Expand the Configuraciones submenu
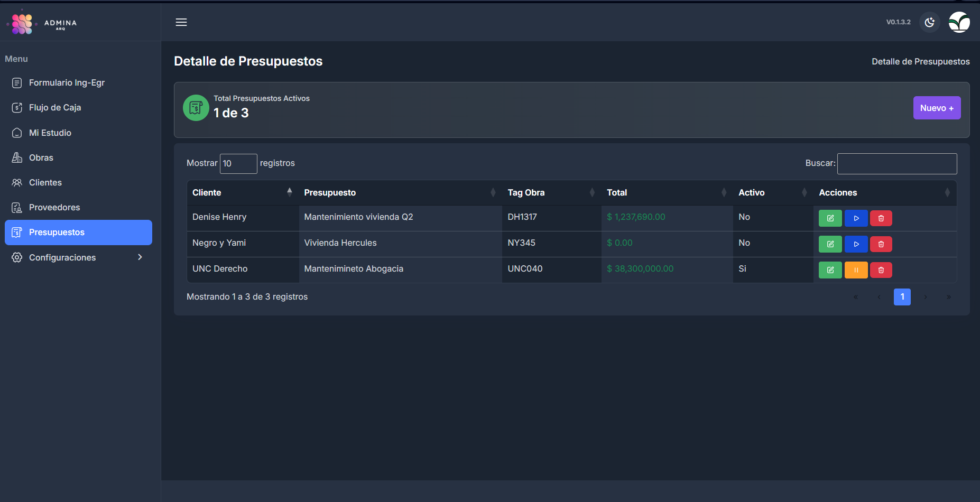Viewport: 980px width, 502px height. (x=78, y=257)
